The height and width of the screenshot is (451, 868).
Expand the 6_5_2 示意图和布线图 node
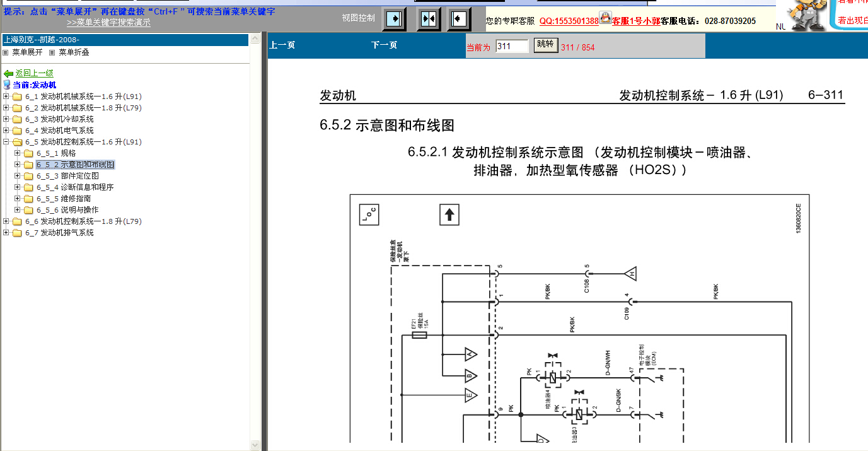(x=18, y=165)
